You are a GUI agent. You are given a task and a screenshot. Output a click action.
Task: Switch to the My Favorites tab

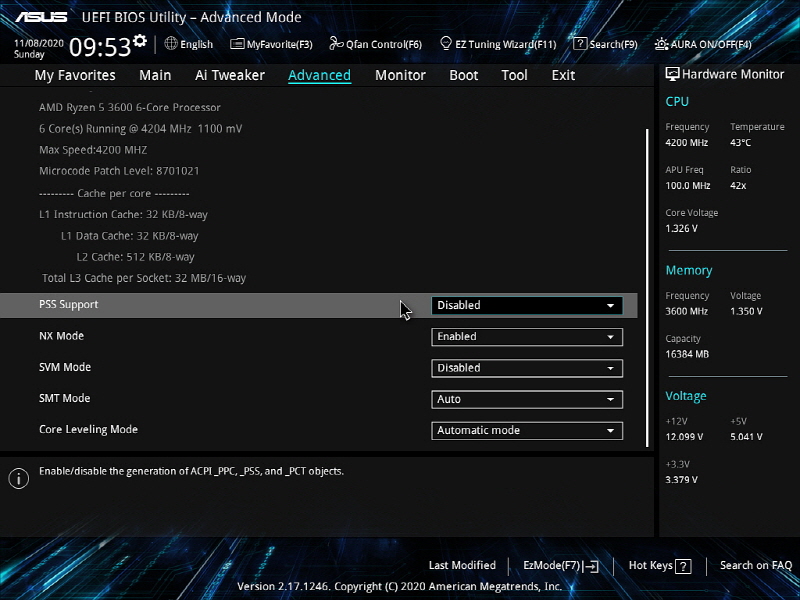pyautogui.click(x=75, y=75)
